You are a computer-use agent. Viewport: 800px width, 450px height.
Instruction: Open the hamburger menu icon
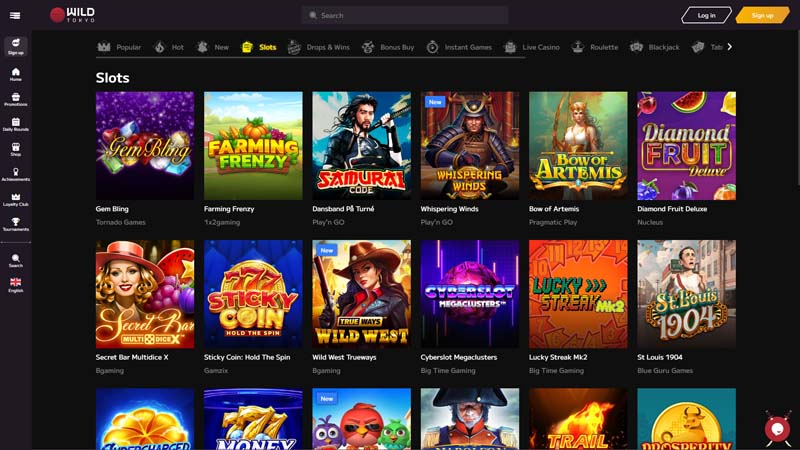15,15
